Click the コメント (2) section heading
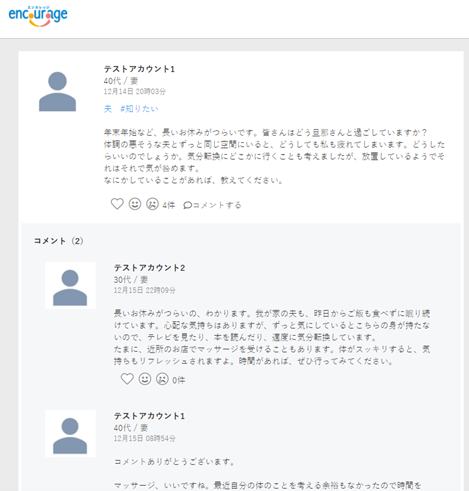Image resolution: width=469 pixels, height=491 pixels. (x=58, y=241)
